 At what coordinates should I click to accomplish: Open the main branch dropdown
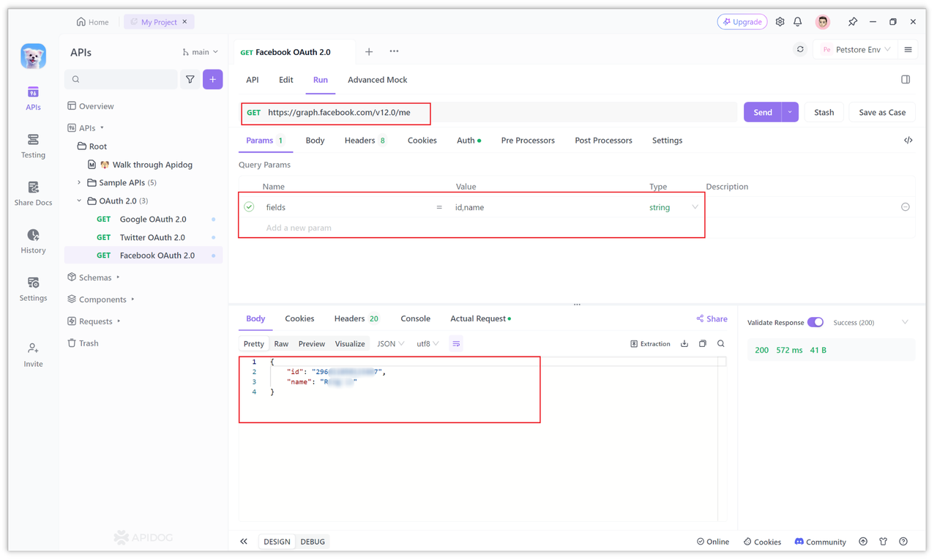(x=200, y=52)
